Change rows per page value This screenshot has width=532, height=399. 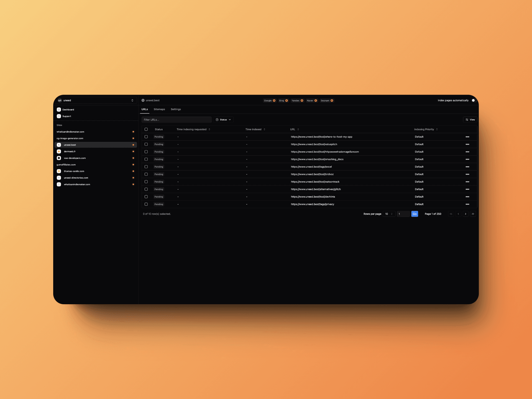[389, 214]
